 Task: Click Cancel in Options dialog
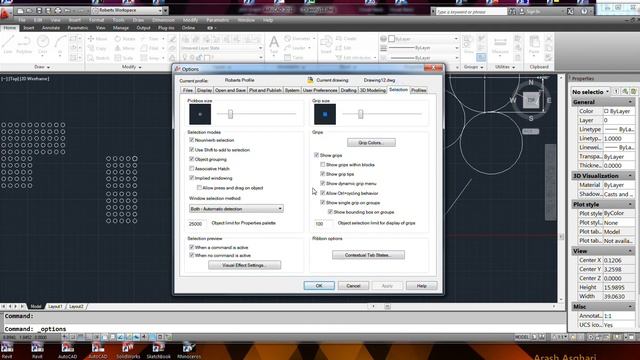tap(353, 286)
